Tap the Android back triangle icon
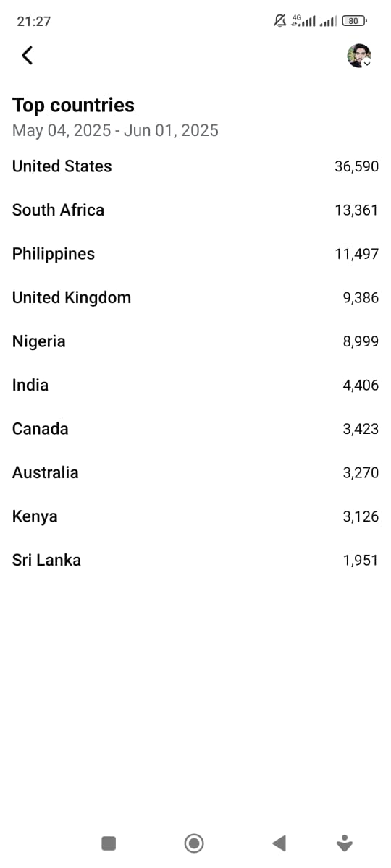 (279, 843)
